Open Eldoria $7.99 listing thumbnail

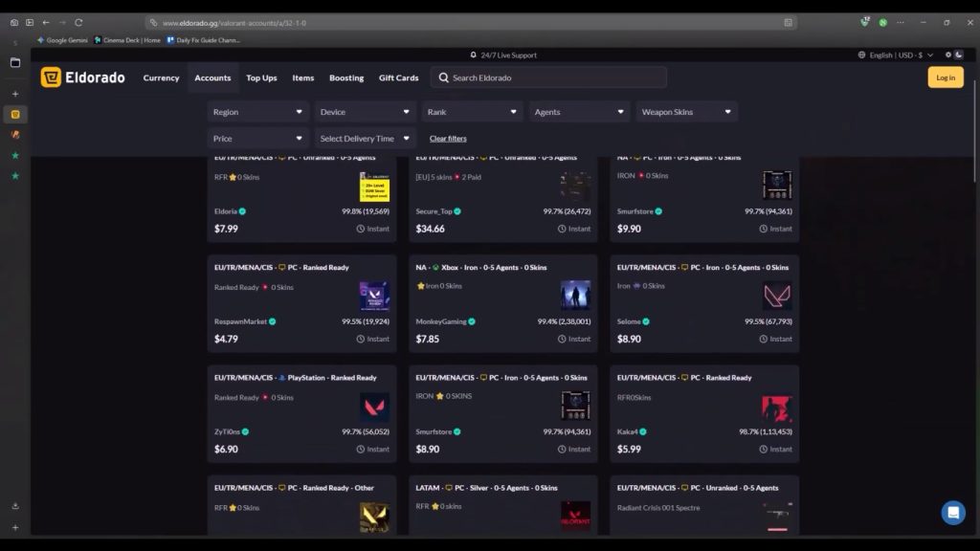pyautogui.click(x=374, y=187)
